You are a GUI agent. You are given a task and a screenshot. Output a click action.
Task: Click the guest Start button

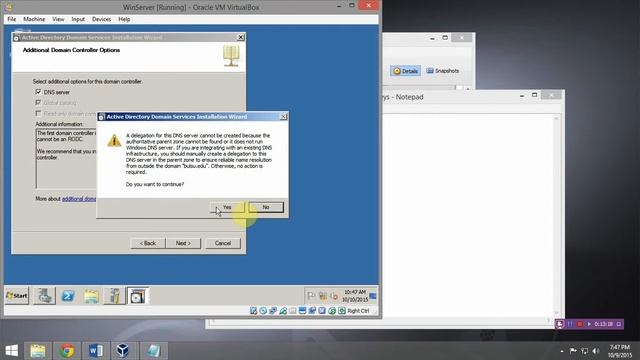17,296
